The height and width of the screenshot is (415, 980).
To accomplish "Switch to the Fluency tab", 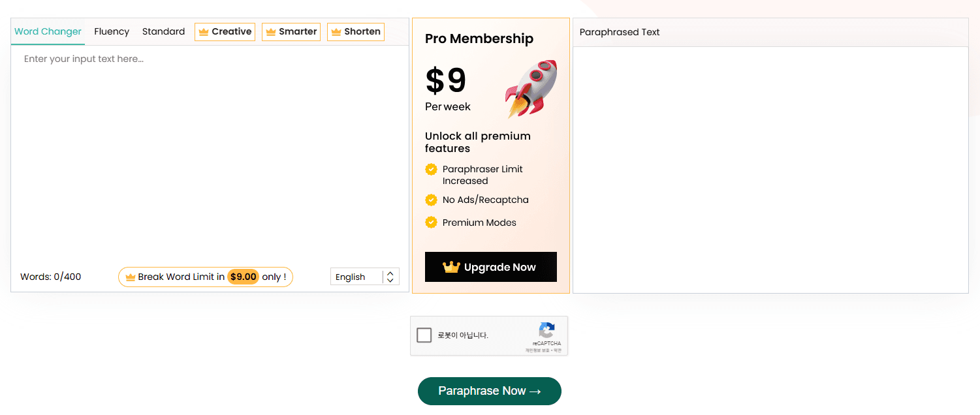I will [x=112, y=31].
